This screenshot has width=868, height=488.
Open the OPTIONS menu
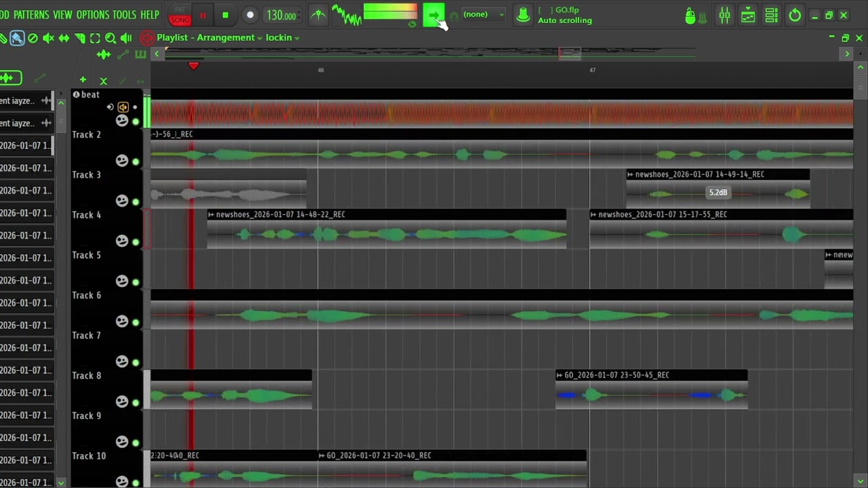click(x=93, y=15)
